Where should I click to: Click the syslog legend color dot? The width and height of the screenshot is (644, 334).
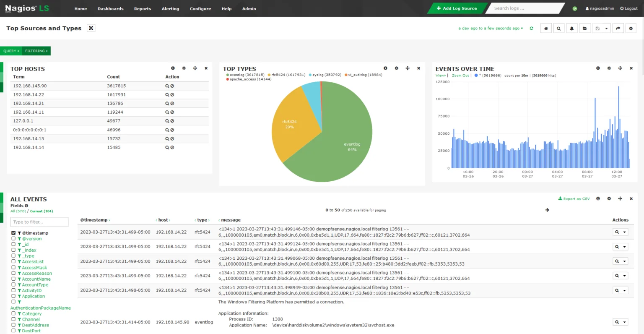(x=310, y=75)
